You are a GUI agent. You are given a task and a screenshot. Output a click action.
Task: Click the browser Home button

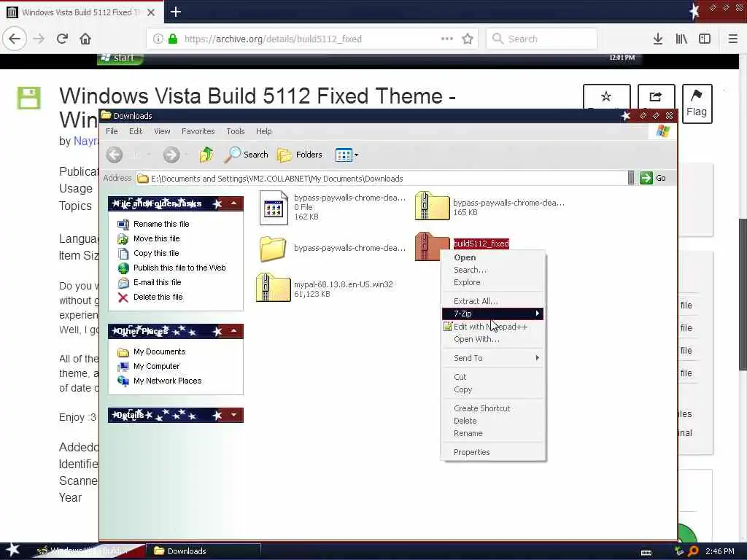[85, 39]
